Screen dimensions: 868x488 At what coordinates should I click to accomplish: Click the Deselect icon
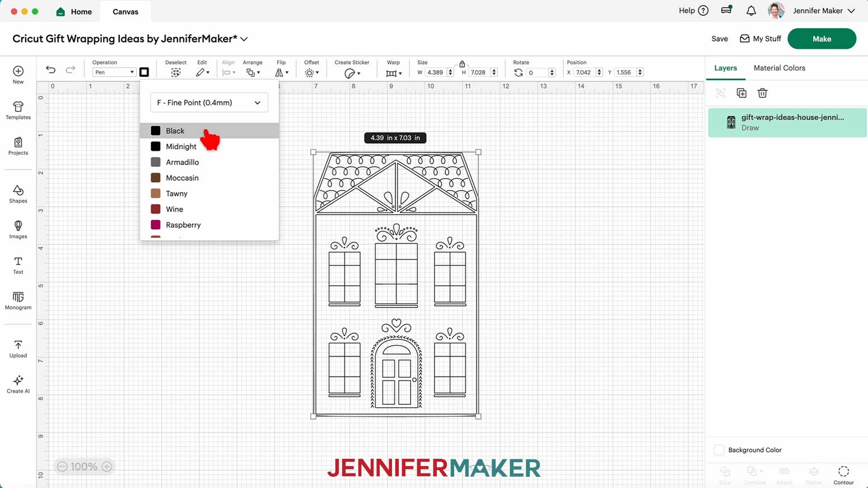pos(176,73)
